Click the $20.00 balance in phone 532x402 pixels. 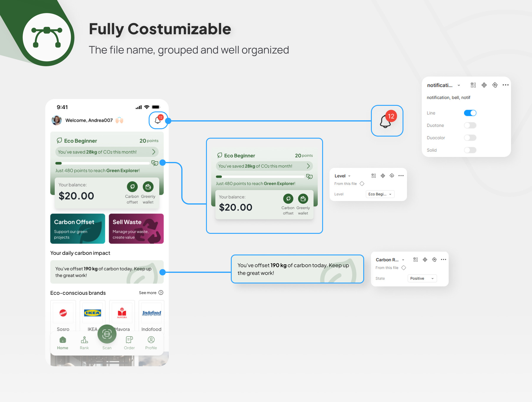pyautogui.click(x=76, y=196)
